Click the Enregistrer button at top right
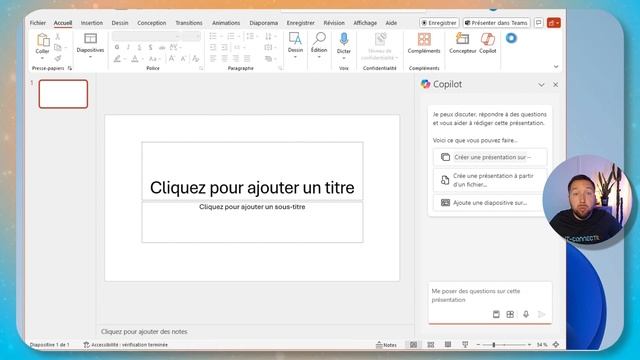640x360 pixels. click(x=439, y=23)
